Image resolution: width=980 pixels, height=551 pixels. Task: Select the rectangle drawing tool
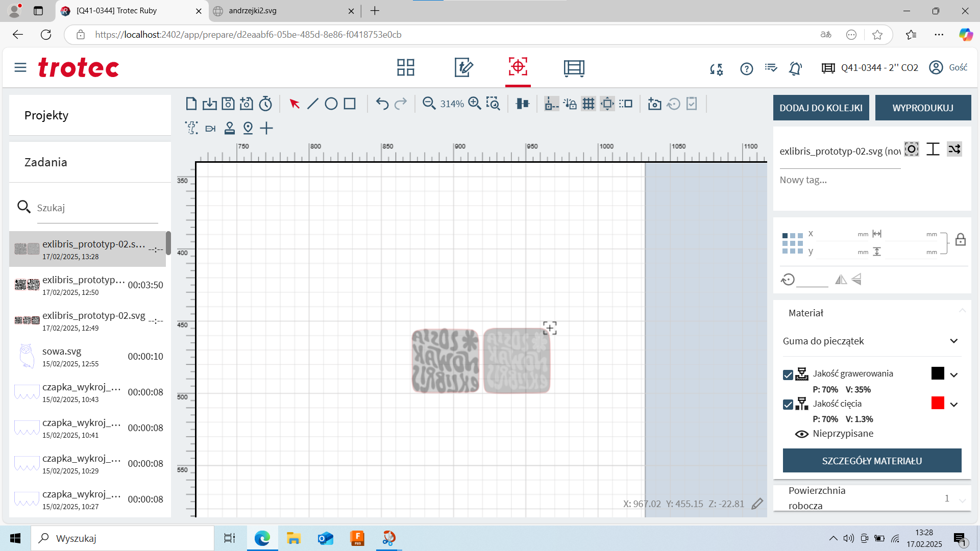pyautogui.click(x=350, y=104)
